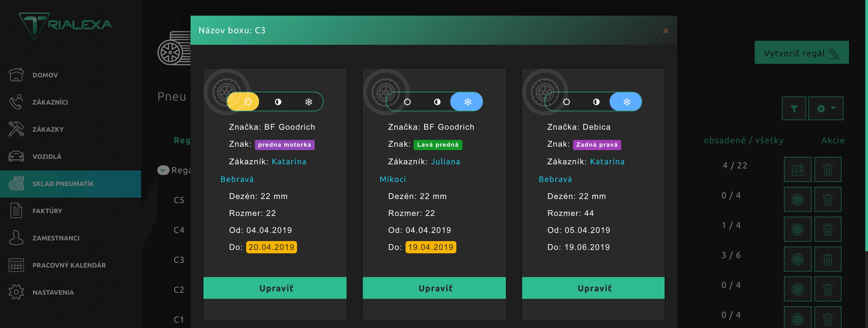Select all-season option on first tire card

coord(278,102)
